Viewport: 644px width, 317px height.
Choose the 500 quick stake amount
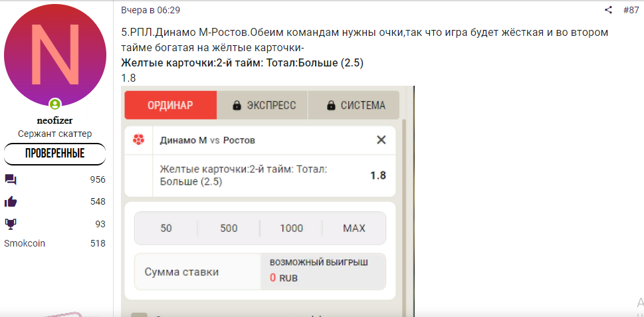pos(229,229)
